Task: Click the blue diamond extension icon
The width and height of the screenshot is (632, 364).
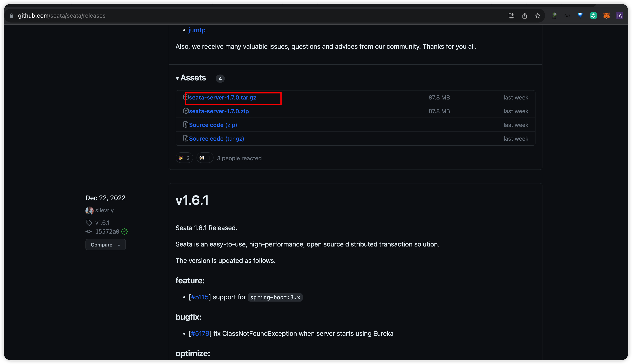Action: tap(580, 16)
